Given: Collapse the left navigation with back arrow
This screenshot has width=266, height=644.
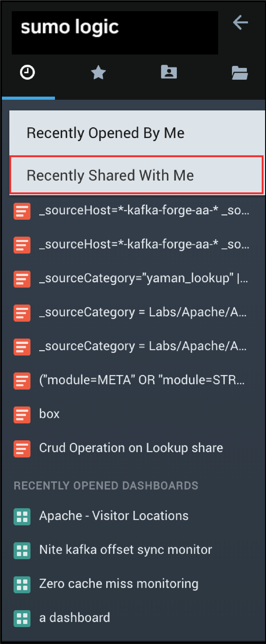Looking at the screenshot, I should (x=240, y=22).
